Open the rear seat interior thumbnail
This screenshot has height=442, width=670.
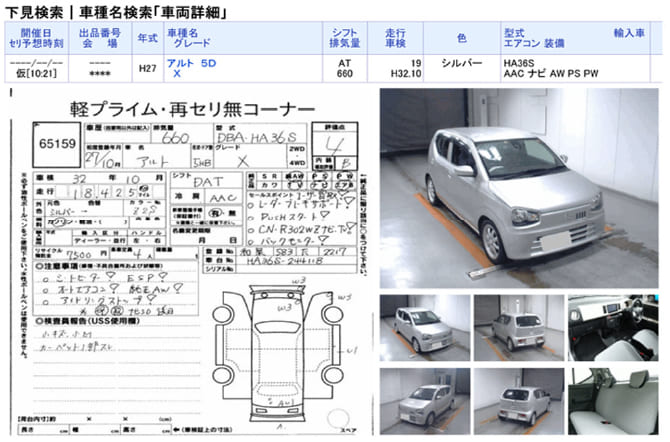coord(613,401)
